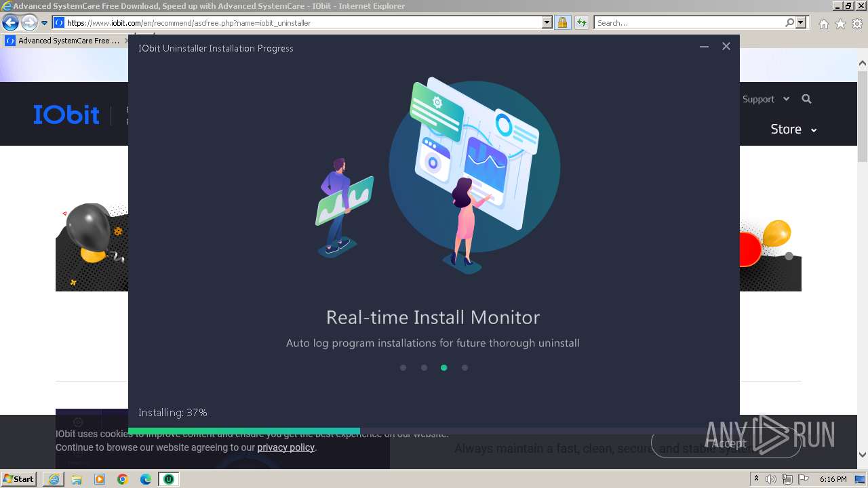Click the green installation progress bar
This screenshot has width=868, height=488.
244,431
